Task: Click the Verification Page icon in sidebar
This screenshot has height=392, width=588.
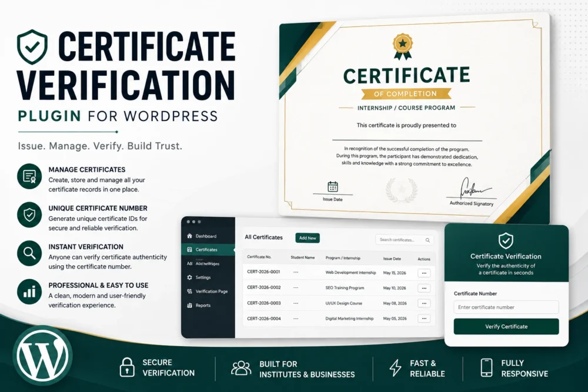Action: click(x=189, y=291)
